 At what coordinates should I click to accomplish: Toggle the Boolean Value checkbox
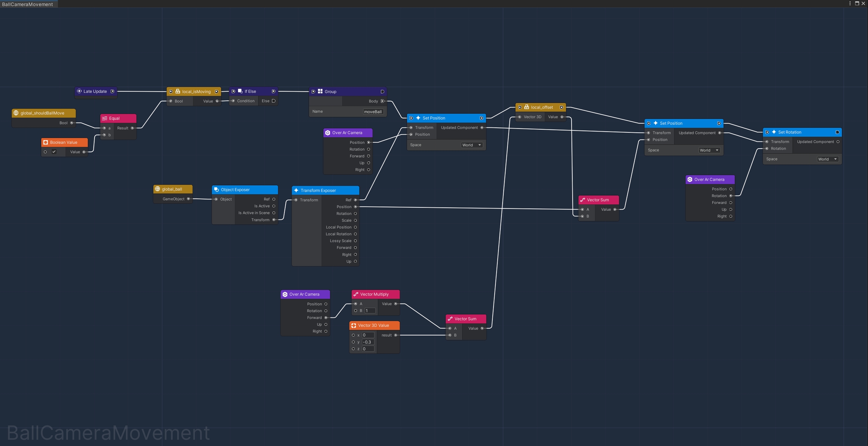coord(54,152)
